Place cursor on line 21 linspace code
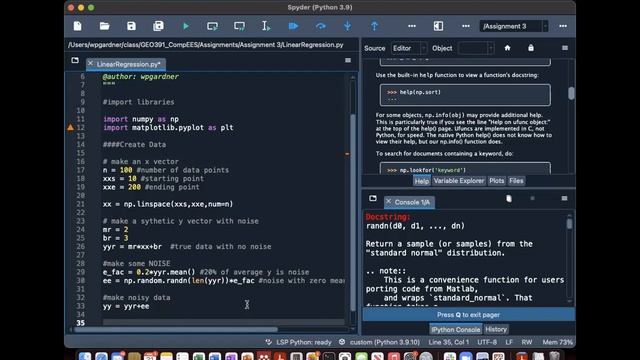The width and height of the screenshot is (640, 360). 168,204
